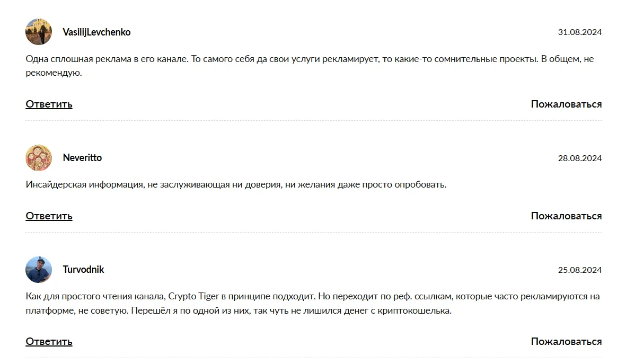Viewport: 626px width, 364px height.
Task: Reply to Turvodnik's review with Ответить
Action: pos(49,342)
